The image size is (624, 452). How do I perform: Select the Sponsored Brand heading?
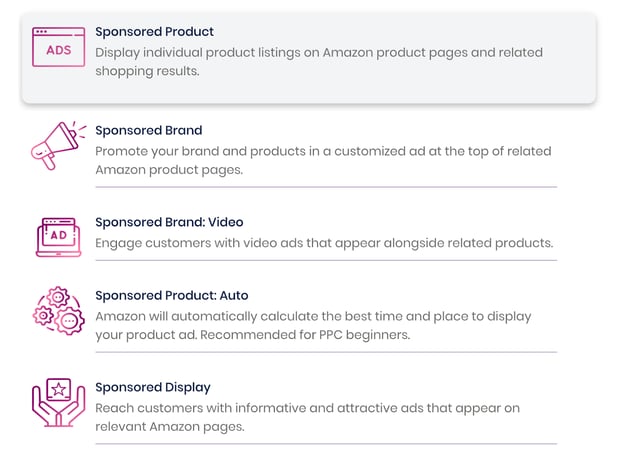(x=149, y=130)
